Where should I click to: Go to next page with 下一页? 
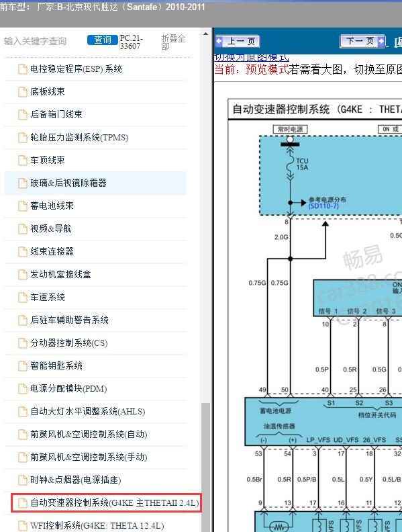click(362, 41)
